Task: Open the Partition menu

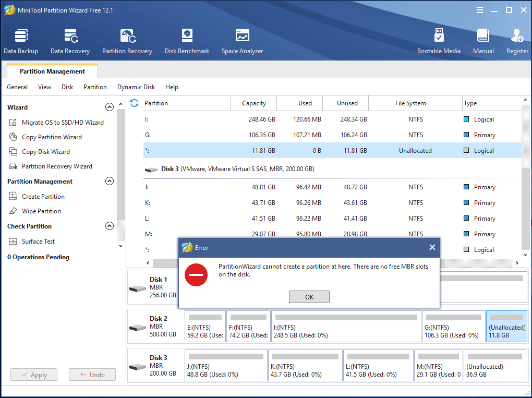Action: 95,87
